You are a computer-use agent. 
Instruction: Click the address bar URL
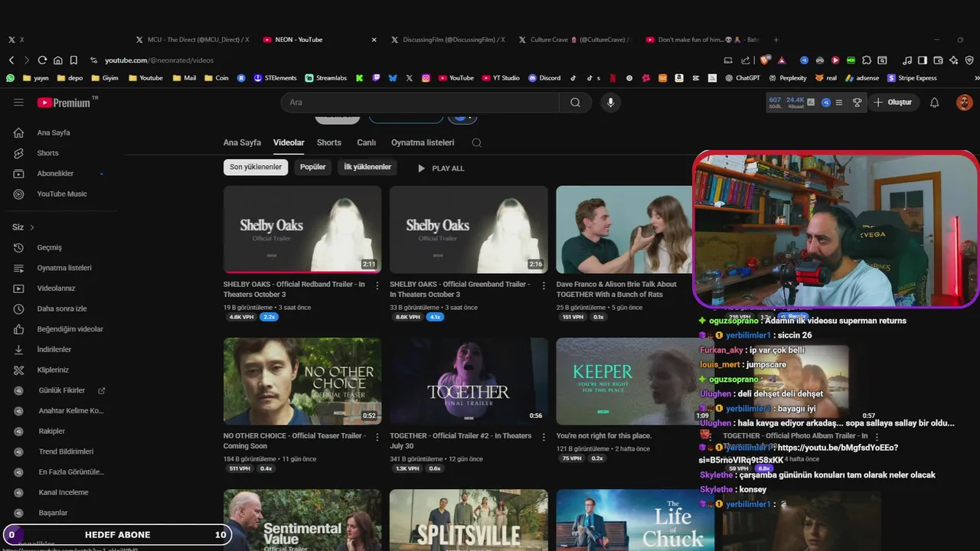point(159,60)
